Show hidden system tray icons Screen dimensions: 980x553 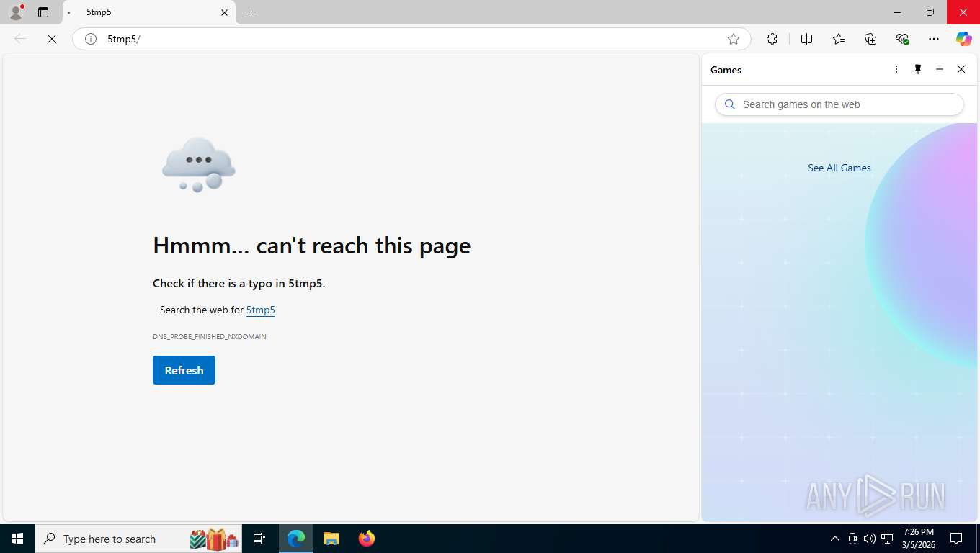point(835,539)
